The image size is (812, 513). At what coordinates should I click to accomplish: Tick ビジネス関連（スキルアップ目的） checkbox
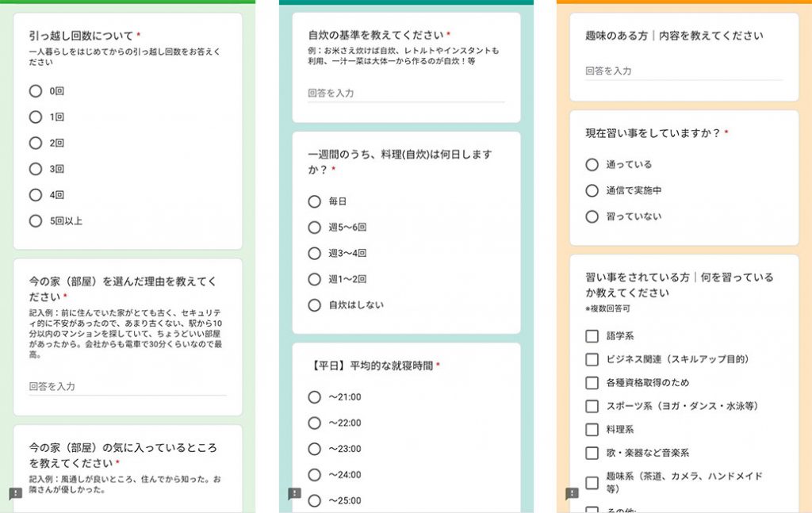point(592,359)
